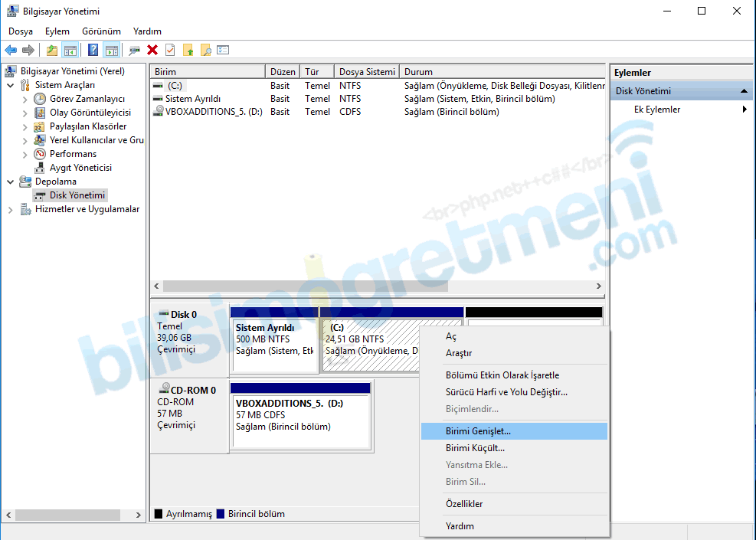Expand the Hizmetler ve Uygulamalar node

tap(11, 209)
